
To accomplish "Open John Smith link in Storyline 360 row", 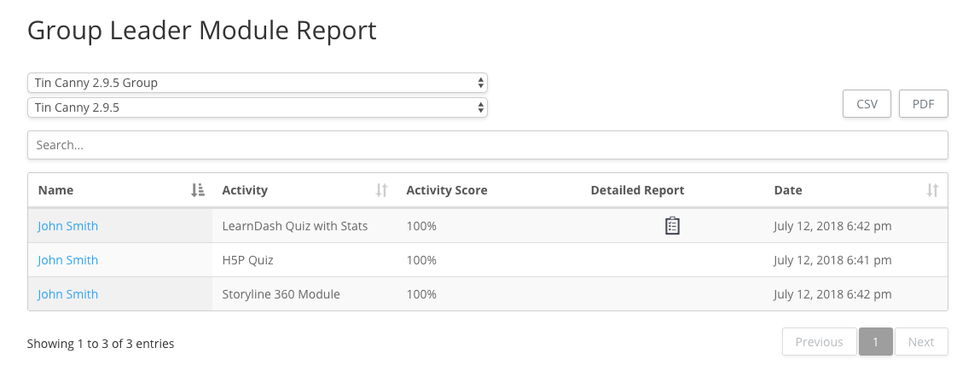I will (x=68, y=294).
